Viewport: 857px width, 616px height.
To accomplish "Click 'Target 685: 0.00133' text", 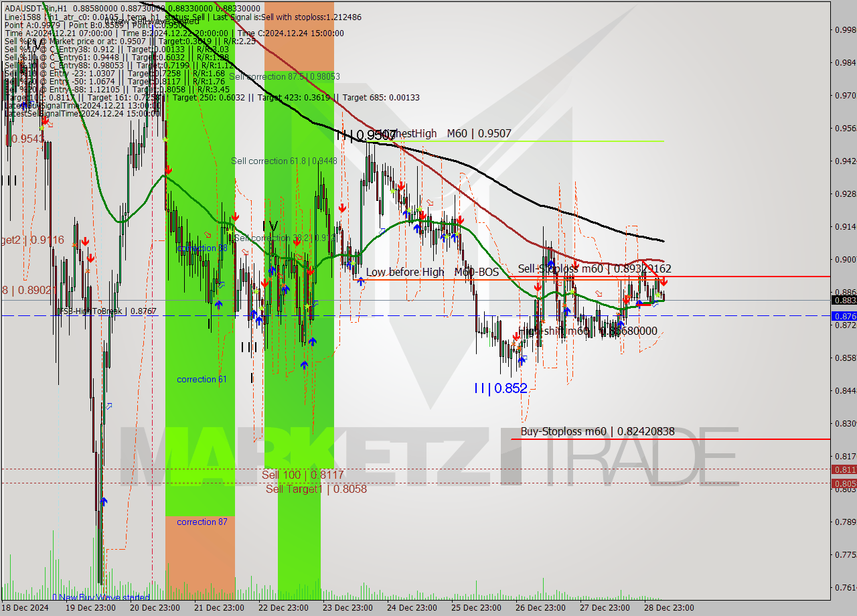I will point(383,97).
